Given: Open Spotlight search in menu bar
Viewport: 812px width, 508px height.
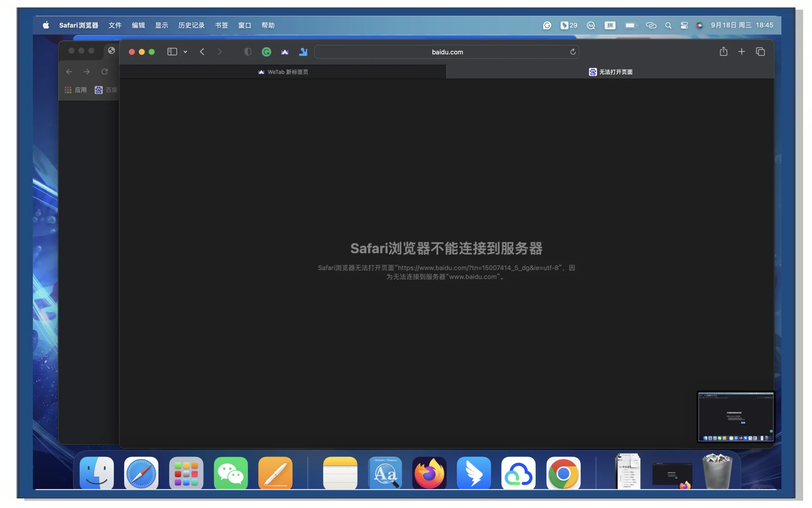Looking at the screenshot, I should (x=668, y=25).
